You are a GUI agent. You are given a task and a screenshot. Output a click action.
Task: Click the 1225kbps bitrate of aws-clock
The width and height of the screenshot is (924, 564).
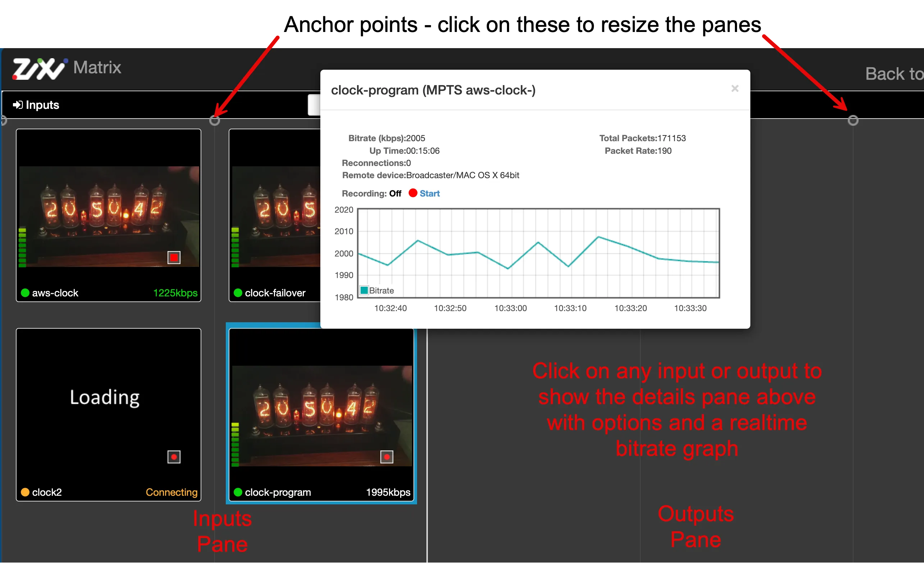click(x=175, y=293)
